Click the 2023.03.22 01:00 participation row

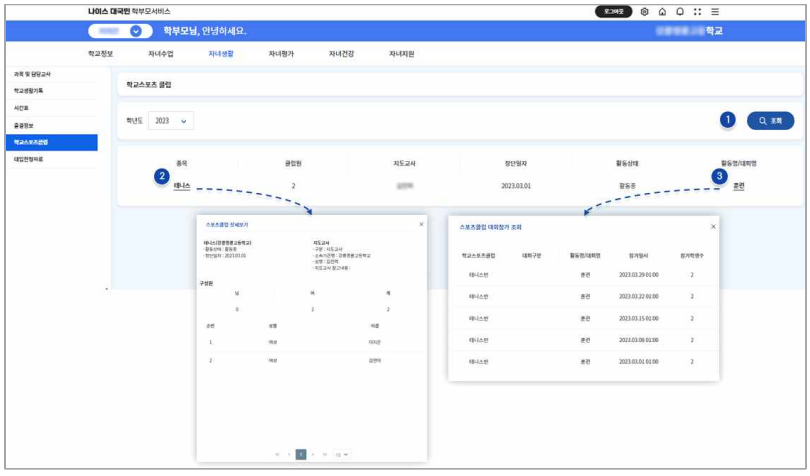[584, 297]
